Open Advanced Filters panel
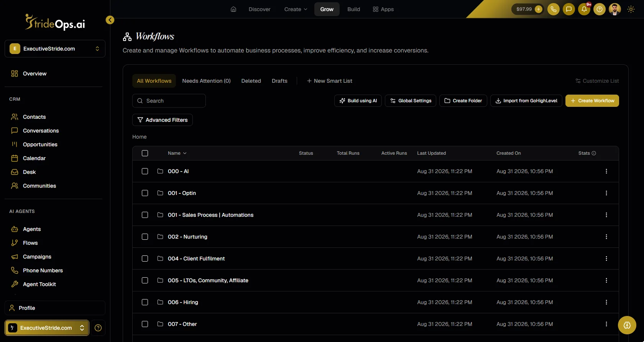The height and width of the screenshot is (342, 644). pos(163,120)
